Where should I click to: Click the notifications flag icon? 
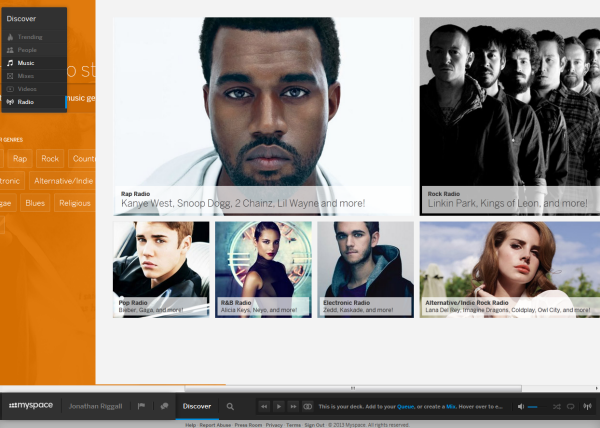141,406
